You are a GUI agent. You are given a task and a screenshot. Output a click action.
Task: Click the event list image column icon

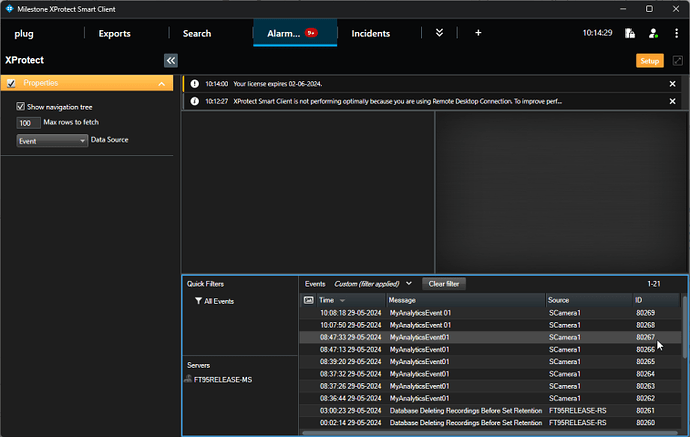[x=308, y=300]
